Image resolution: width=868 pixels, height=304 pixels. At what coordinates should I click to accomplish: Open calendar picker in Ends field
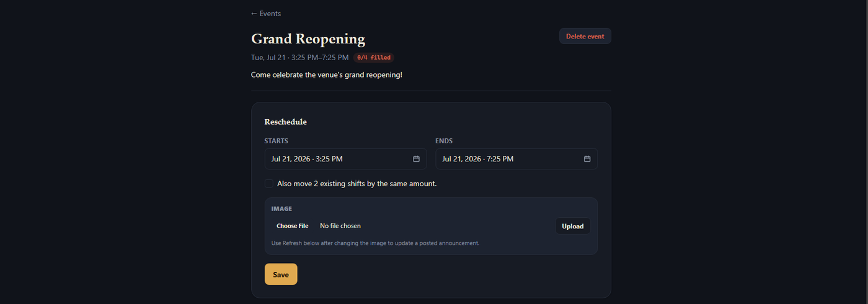587,159
